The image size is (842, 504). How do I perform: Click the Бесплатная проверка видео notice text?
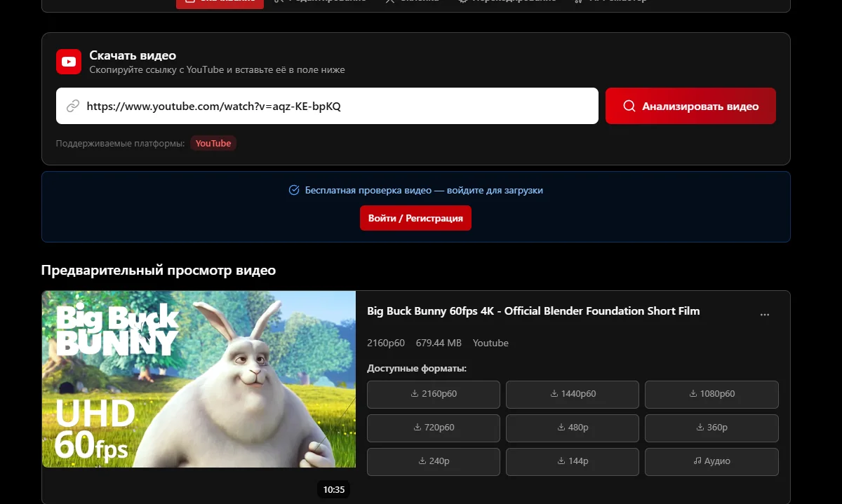pos(424,190)
